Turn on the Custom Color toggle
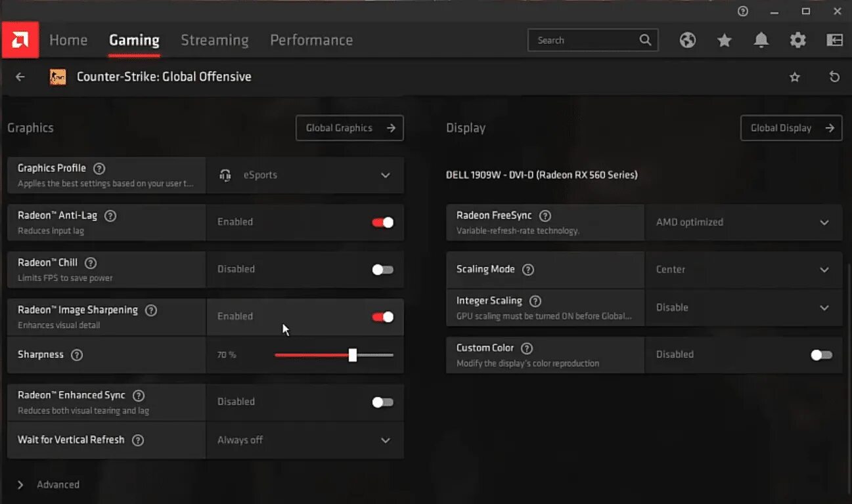 821,355
